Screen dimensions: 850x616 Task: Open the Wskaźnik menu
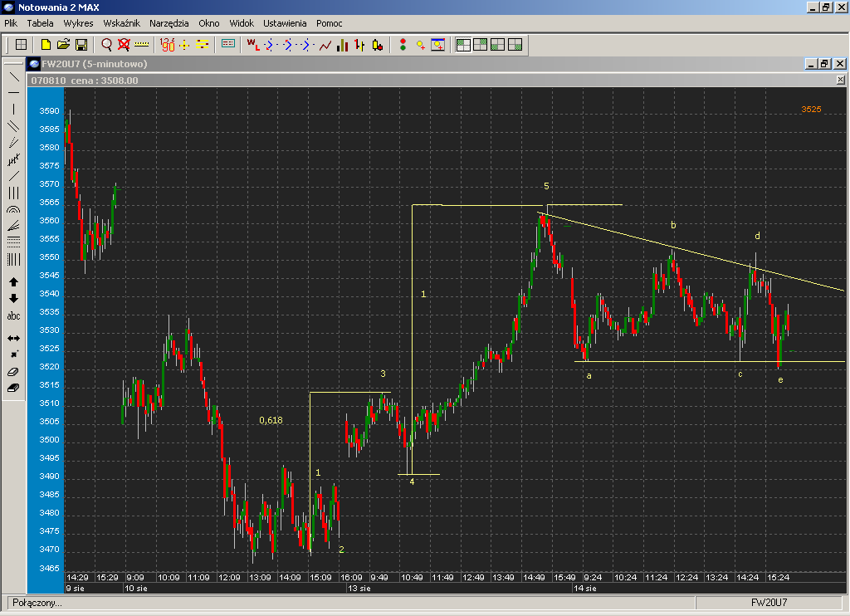point(121,23)
